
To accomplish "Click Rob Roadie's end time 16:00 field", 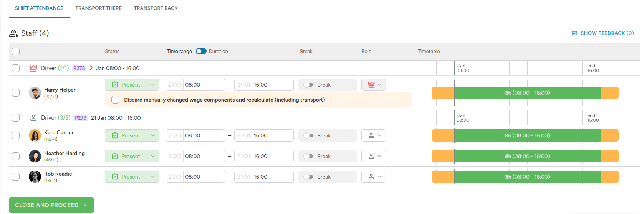I will [264, 177].
